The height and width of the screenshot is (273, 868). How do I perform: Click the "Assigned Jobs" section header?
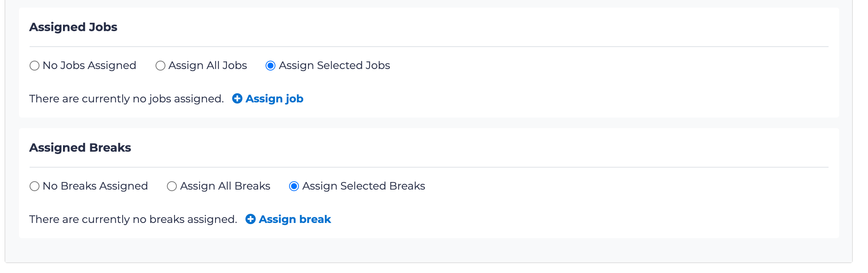[x=73, y=27]
